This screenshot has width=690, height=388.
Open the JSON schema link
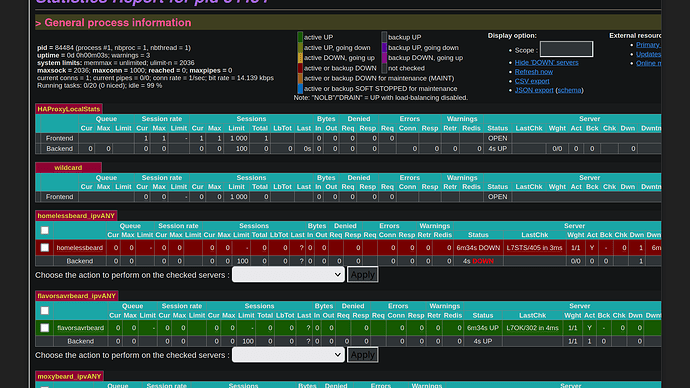point(569,90)
